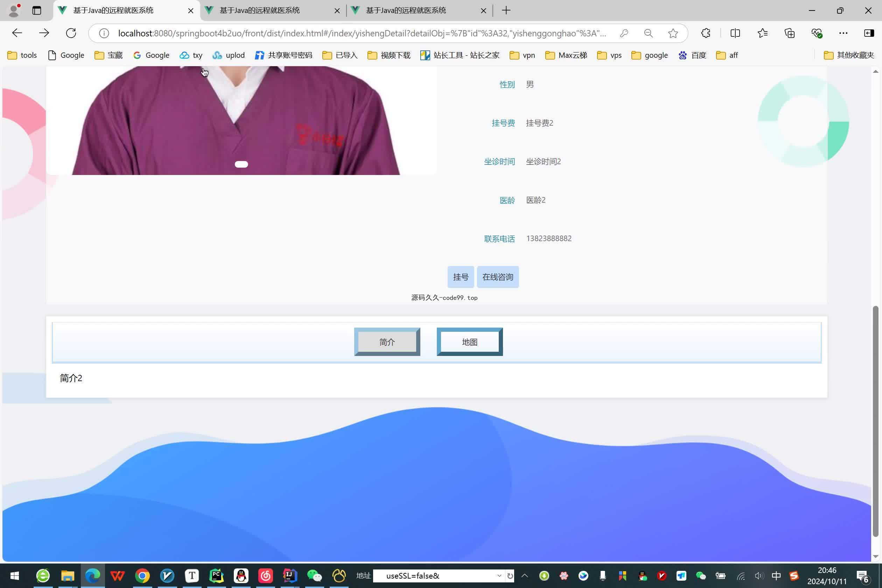Go back to the previous page

(x=17, y=33)
